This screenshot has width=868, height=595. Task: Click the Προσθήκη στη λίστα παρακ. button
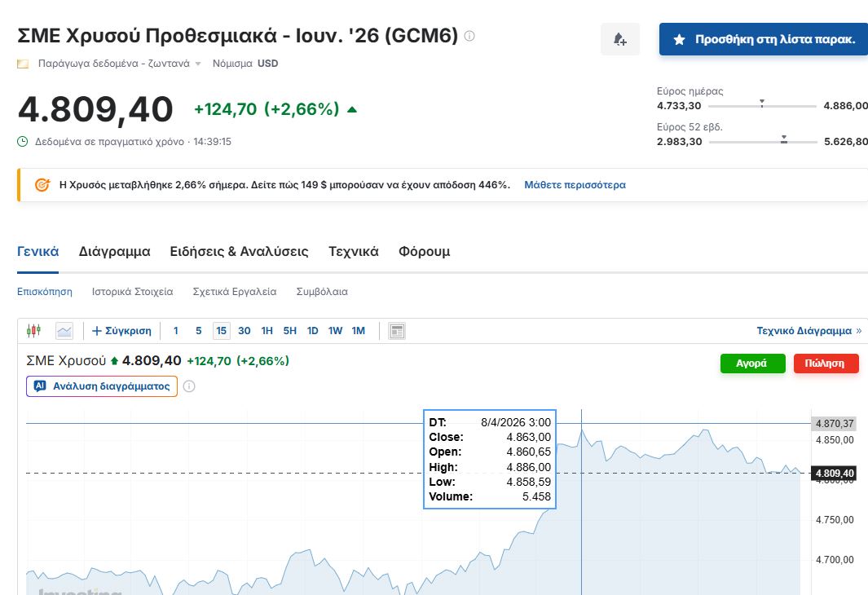pyautogui.click(x=763, y=39)
